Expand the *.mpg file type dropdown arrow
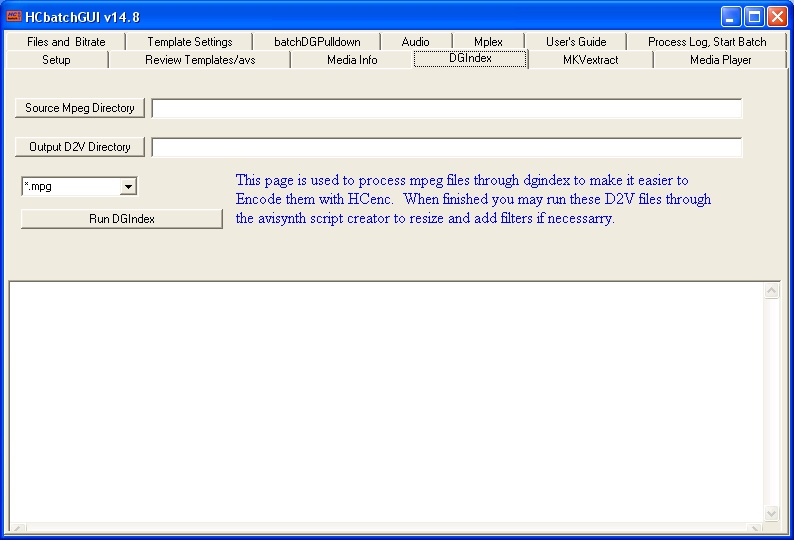 (x=129, y=186)
